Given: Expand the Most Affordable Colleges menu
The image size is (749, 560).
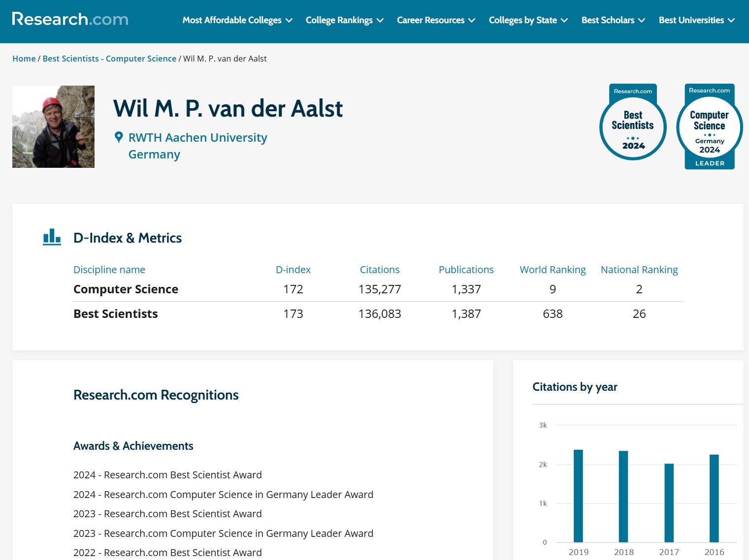Looking at the screenshot, I should pyautogui.click(x=237, y=20).
